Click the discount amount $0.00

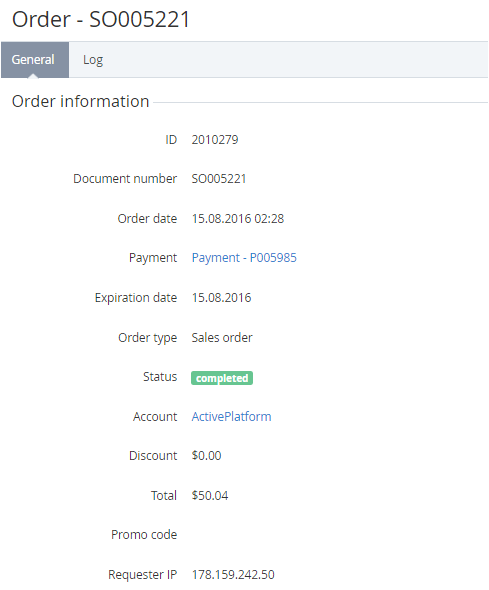pyautogui.click(x=206, y=456)
